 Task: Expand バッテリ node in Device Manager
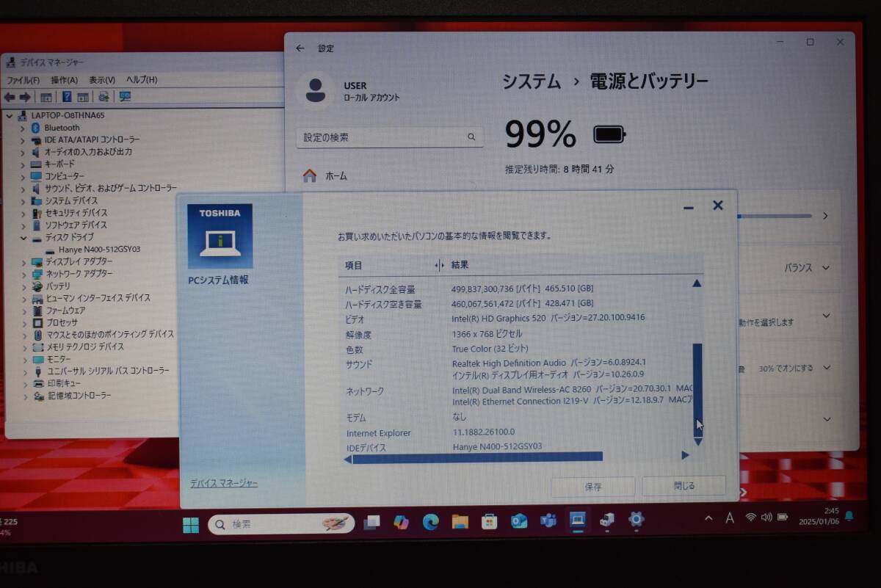click(23, 286)
